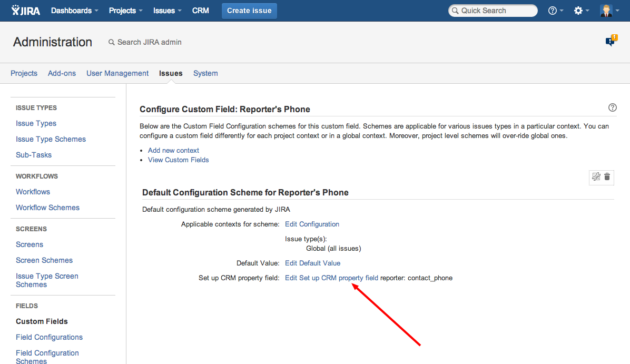Edit the scheme using the wrench icon
Viewport: 630px width, 364px height.
click(x=596, y=177)
